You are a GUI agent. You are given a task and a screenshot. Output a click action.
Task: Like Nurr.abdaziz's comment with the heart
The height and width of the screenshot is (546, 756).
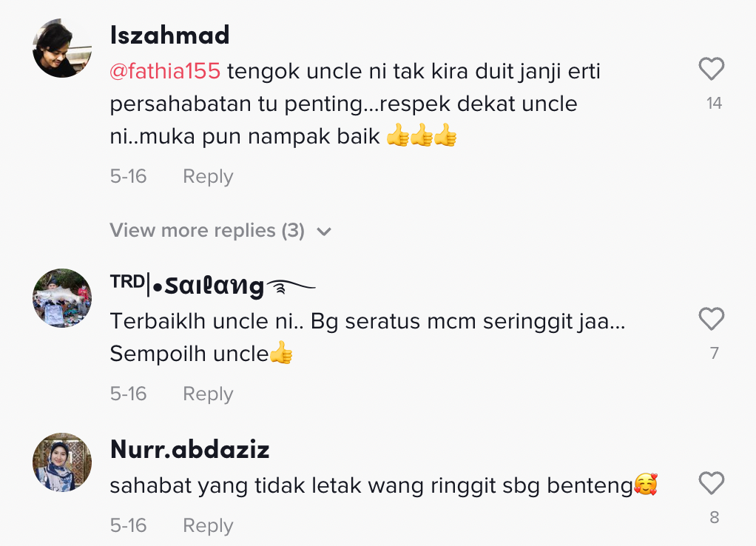(x=711, y=484)
